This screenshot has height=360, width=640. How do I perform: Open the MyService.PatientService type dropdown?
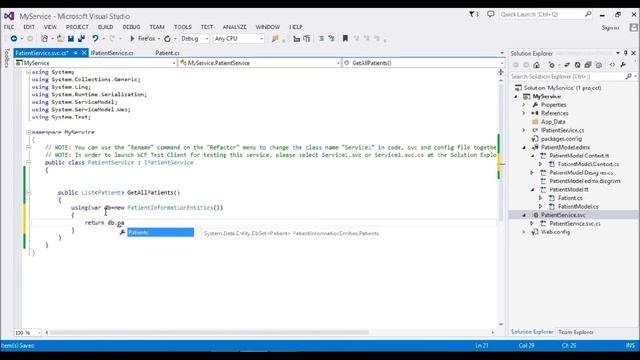(x=260, y=63)
